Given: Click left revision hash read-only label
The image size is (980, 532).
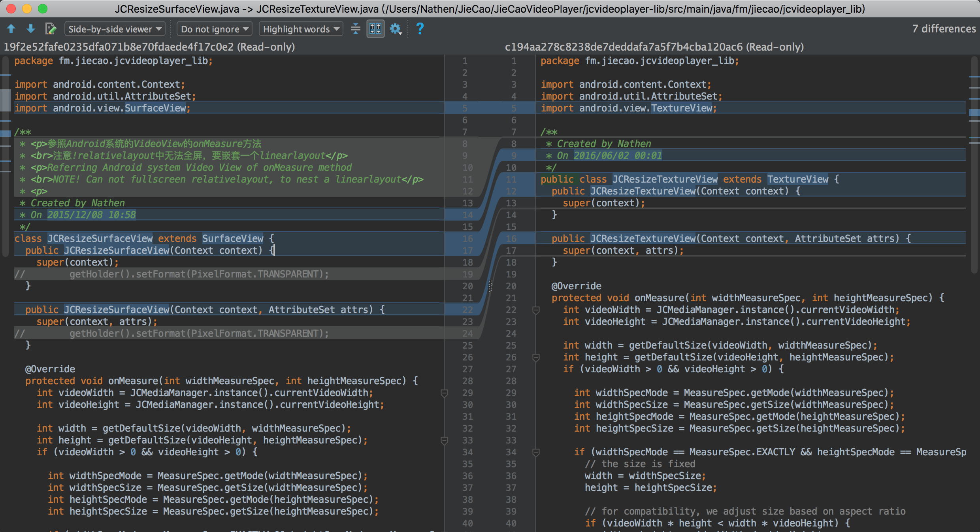Looking at the screenshot, I should 149,47.
